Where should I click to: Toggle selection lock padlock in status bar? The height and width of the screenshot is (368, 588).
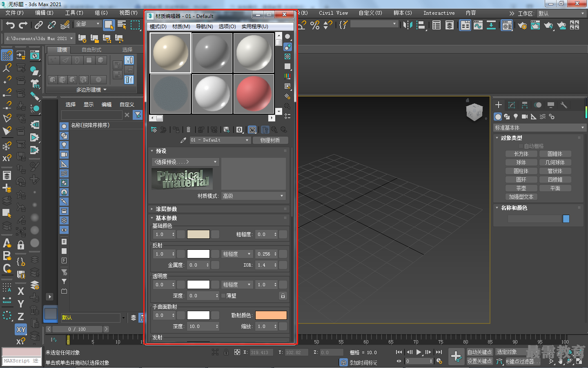[226, 352]
